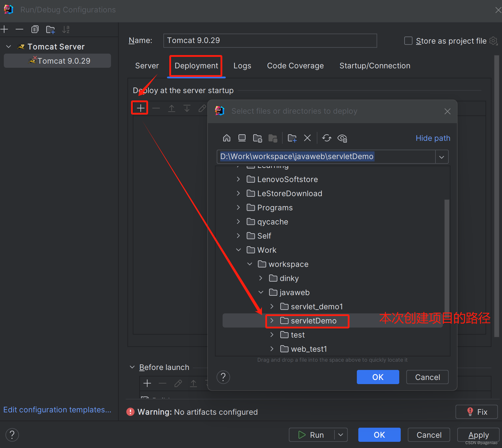This screenshot has width=502, height=448.
Task: Confirm file selection with OK
Action: pos(378,377)
